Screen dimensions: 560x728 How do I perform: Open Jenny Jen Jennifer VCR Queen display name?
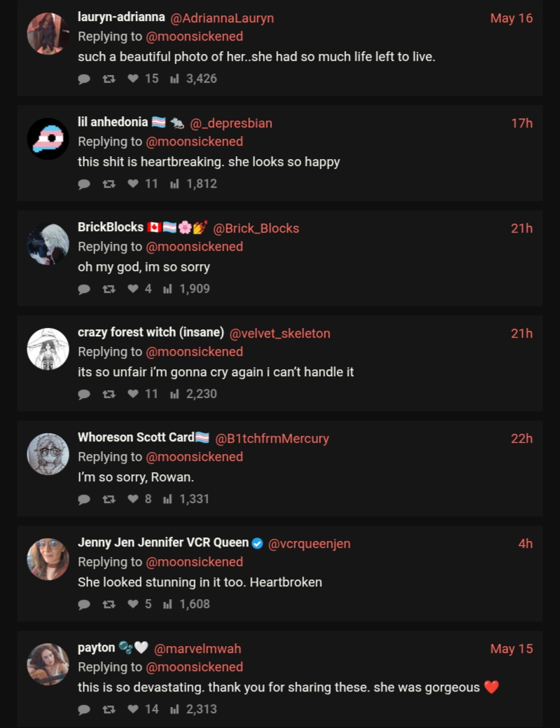pyautogui.click(x=163, y=542)
